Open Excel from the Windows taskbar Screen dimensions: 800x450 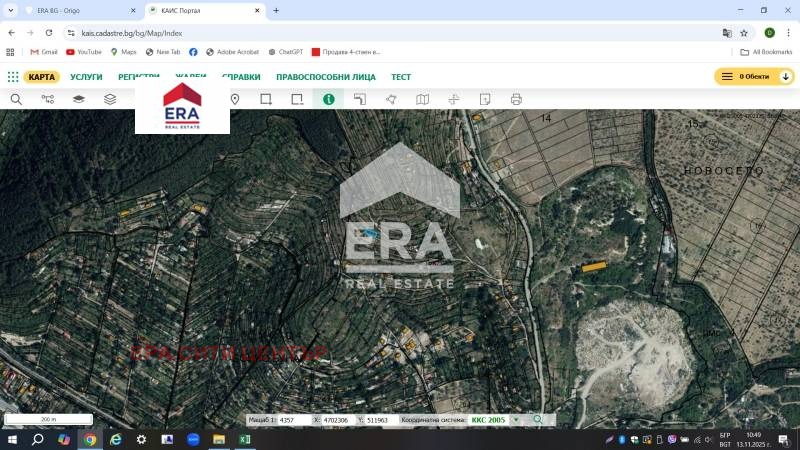(x=244, y=439)
